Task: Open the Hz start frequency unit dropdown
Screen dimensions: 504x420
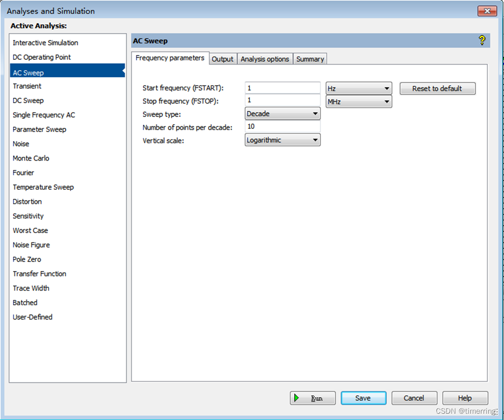Action: pyautogui.click(x=359, y=88)
